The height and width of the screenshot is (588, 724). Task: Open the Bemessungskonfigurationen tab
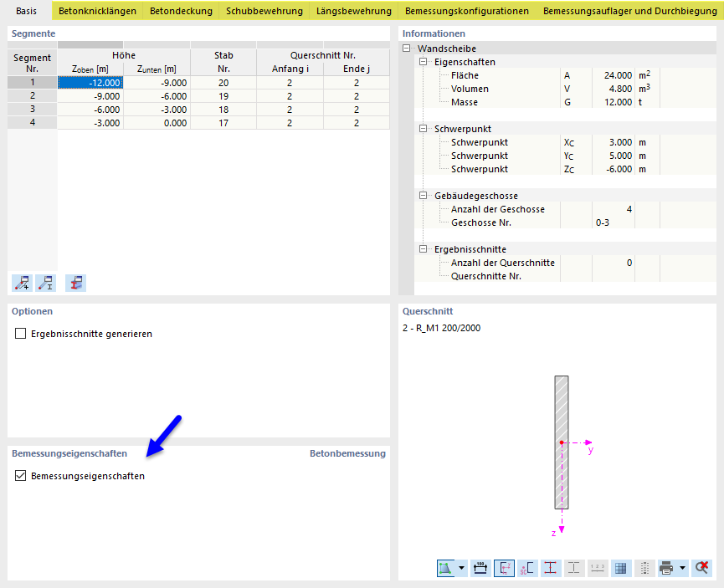(x=467, y=11)
